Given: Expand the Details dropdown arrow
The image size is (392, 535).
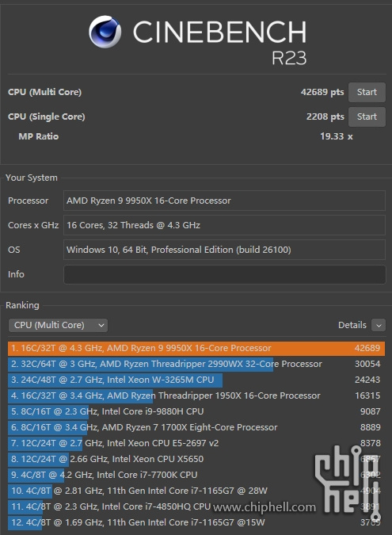Looking at the screenshot, I should pos(379,325).
